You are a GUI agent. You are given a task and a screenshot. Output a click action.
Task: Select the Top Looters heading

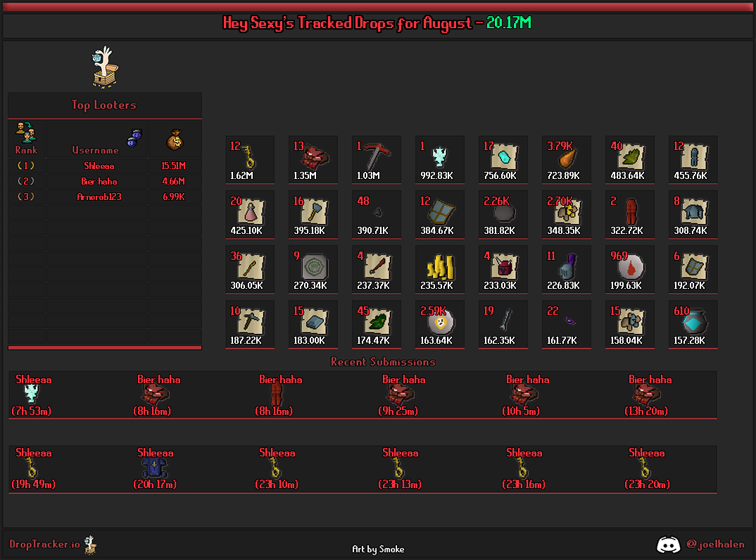(x=103, y=105)
